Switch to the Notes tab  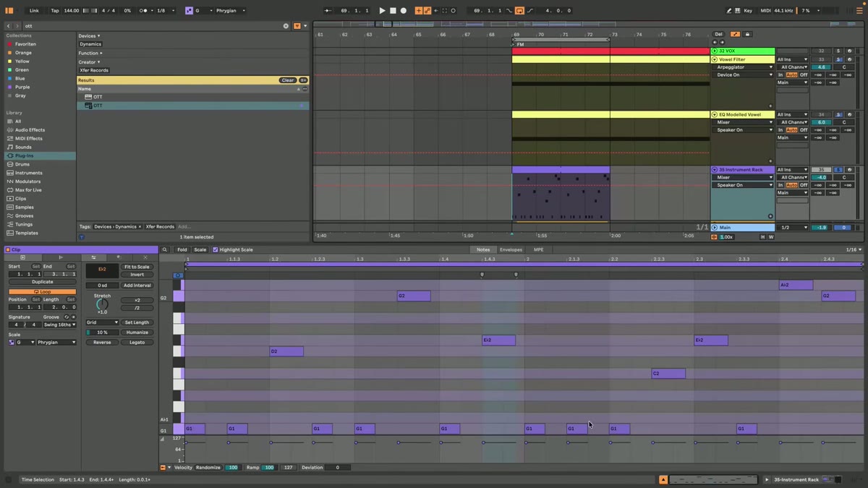point(483,249)
